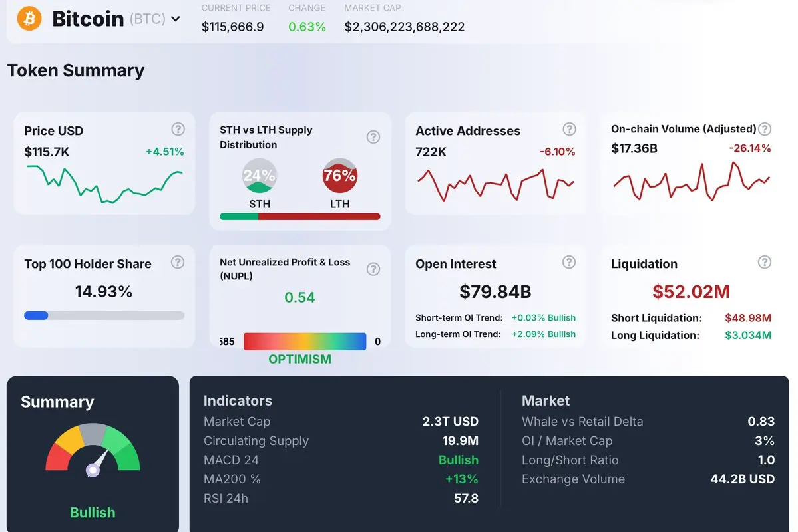The image size is (798, 532).
Task: Click +2.09% Bullish long-term OI trend
Action: point(544,334)
